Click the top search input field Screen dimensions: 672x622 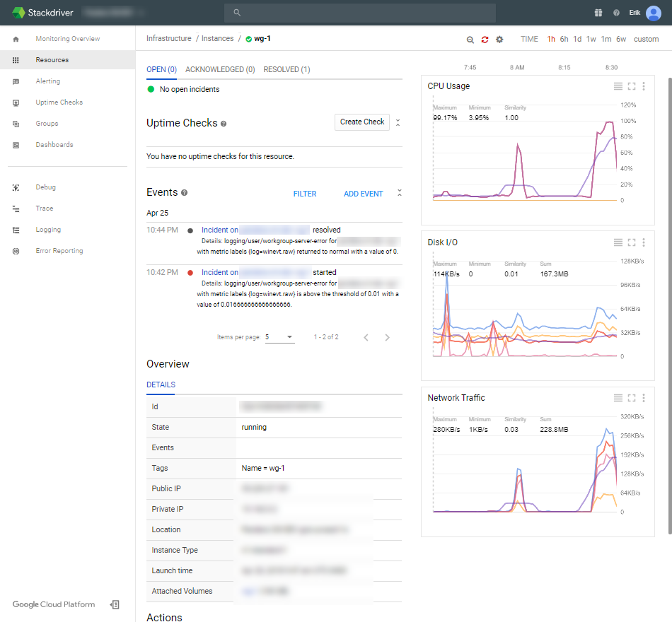point(360,13)
